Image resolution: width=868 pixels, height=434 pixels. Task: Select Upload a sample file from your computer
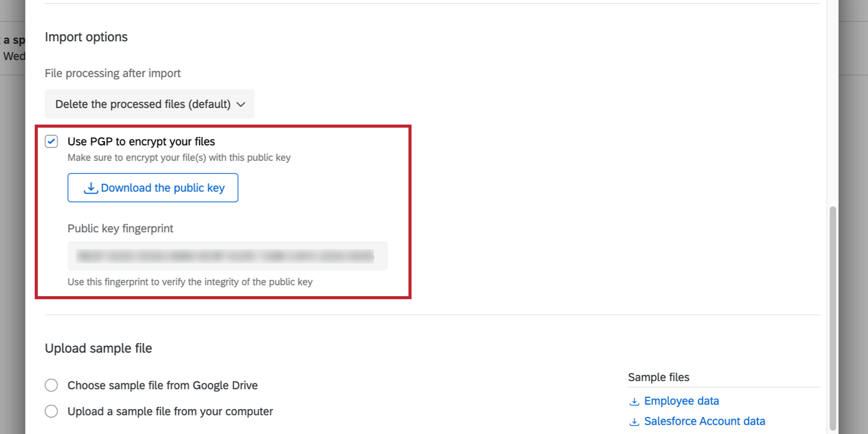pos(51,411)
